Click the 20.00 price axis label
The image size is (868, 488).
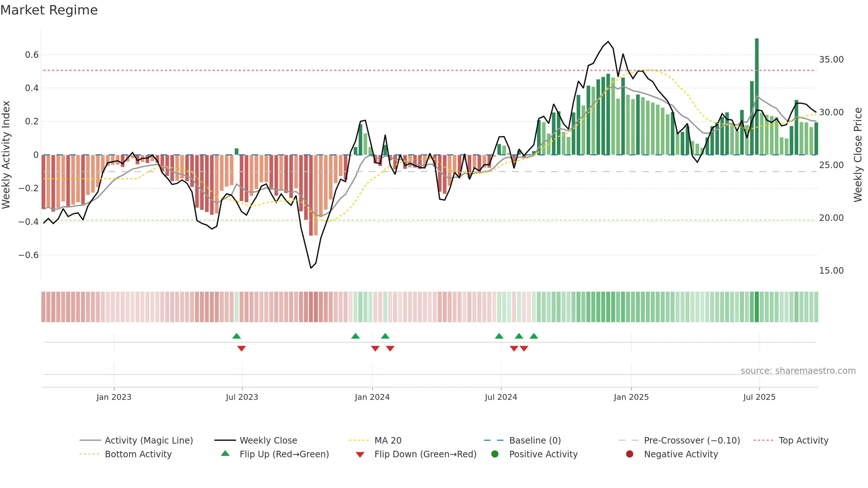coord(831,218)
